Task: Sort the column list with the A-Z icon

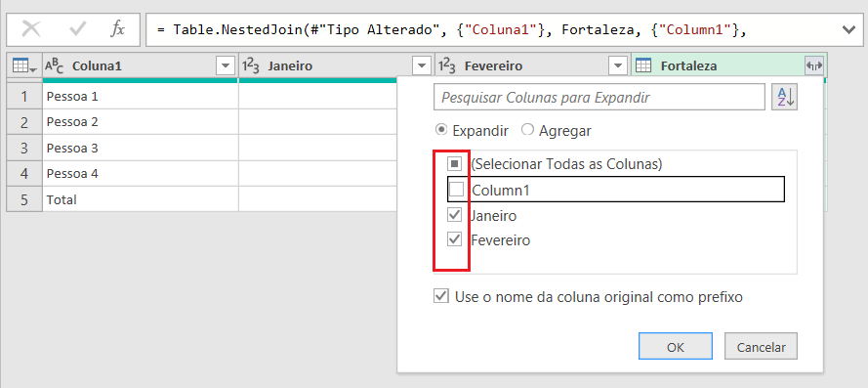Action: pos(784,98)
